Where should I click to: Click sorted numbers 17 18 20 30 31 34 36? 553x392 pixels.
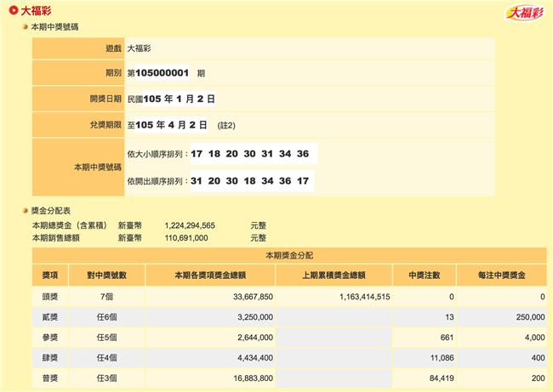[249, 154]
